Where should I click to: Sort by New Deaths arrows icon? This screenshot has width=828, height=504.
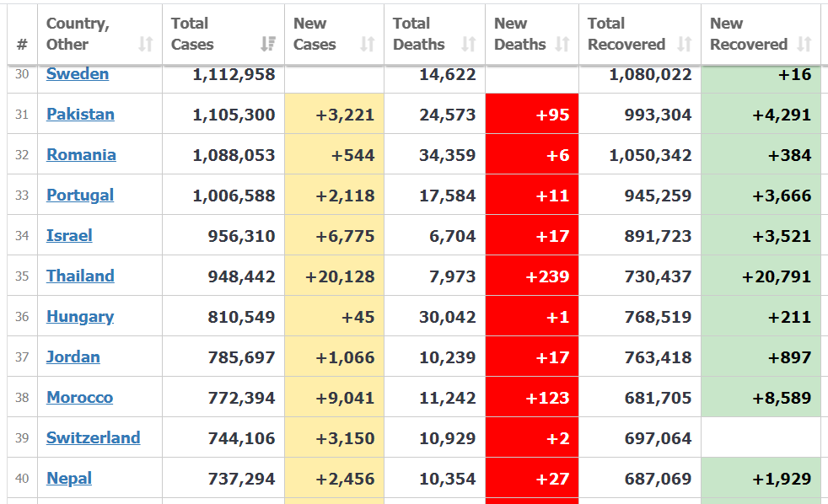click(562, 45)
